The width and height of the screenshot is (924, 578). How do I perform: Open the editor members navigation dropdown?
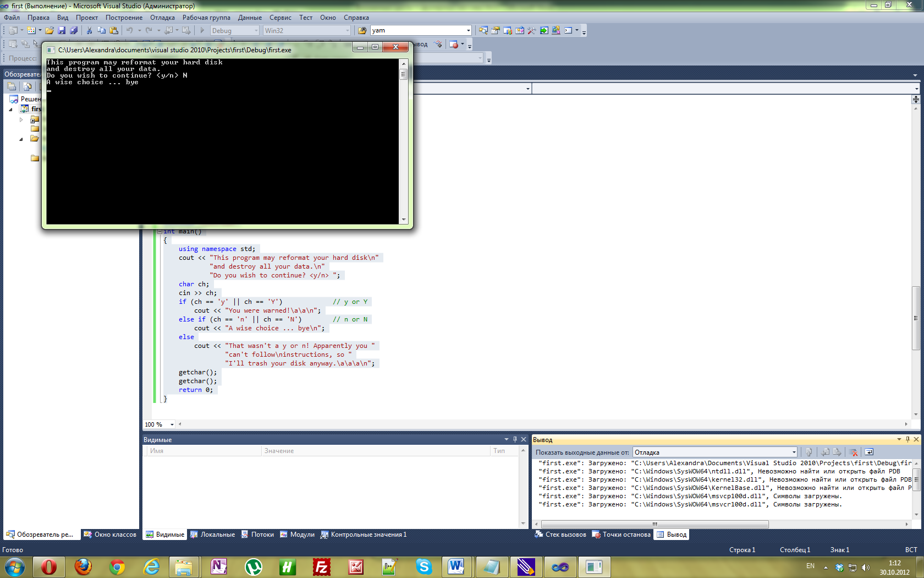click(x=916, y=88)
